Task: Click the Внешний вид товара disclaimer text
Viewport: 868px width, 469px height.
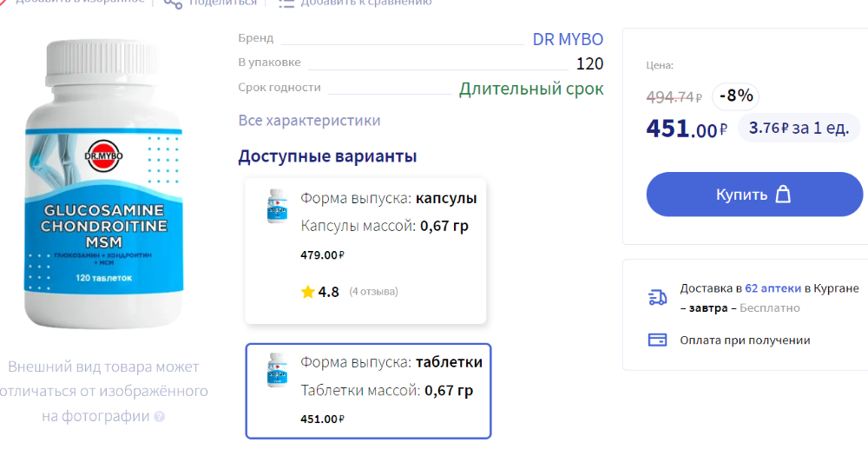Action: [103, 391]
